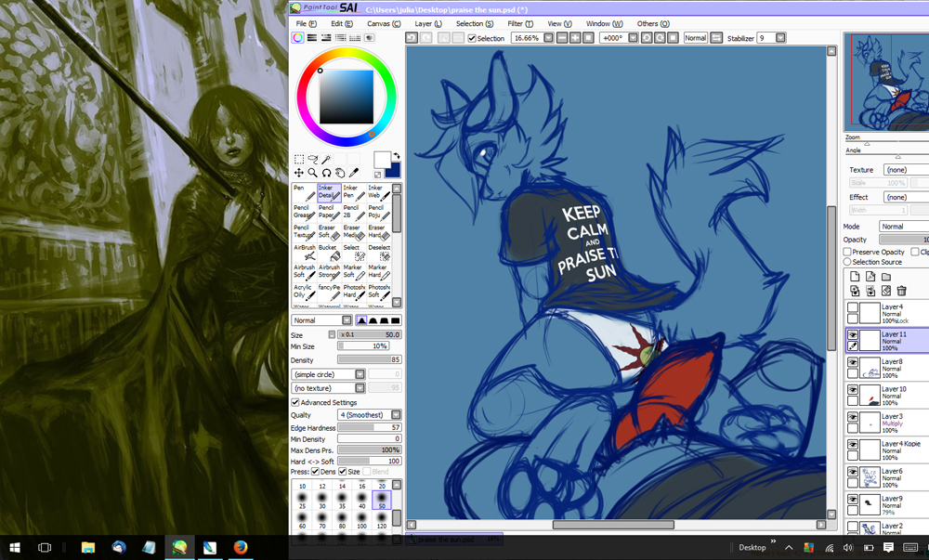Open Firefox from the Windows taskbar
This screenshot has width=929, height=560.
point(241,547)
